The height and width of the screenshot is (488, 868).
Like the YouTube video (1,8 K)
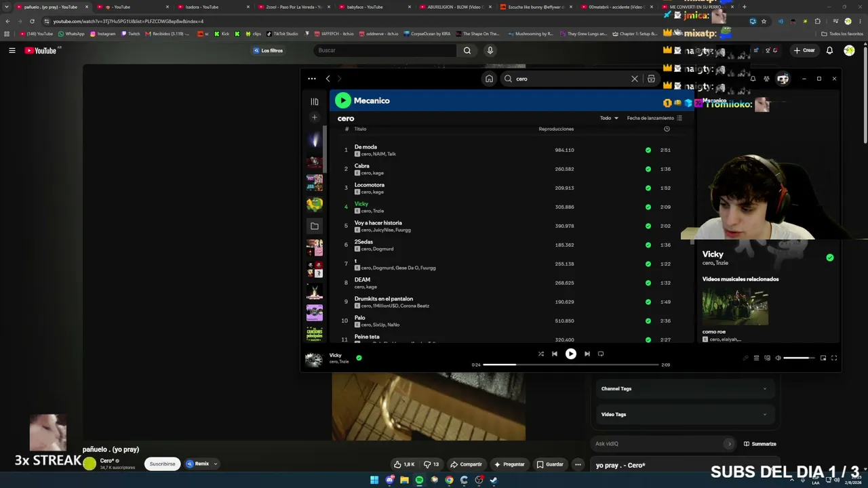pos(404,464)
